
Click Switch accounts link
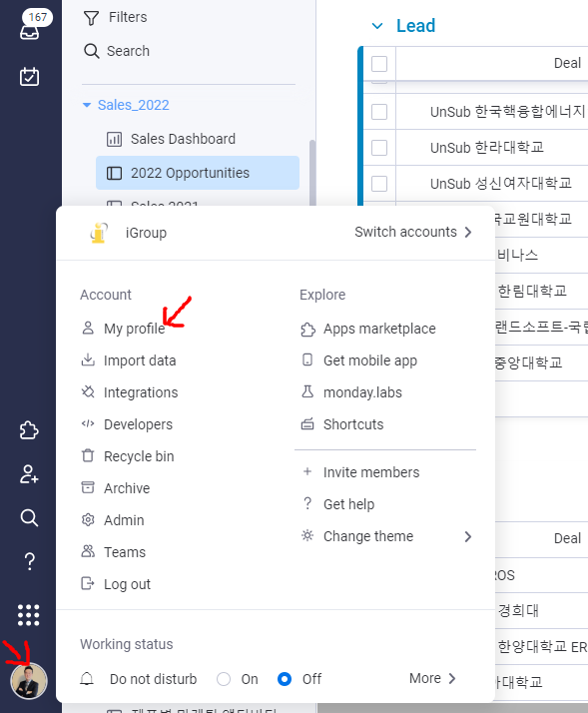coord(413,232)
